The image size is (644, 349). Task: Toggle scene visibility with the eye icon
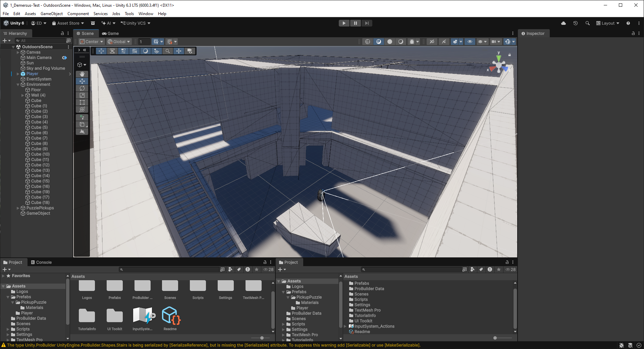click(470, 42)
